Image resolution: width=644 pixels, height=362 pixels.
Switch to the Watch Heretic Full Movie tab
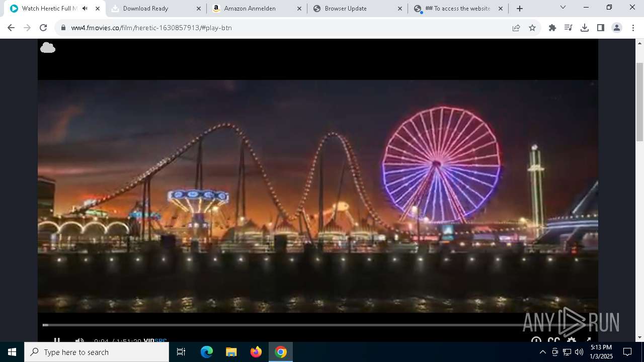pyautogui.click(x=49, y=9)
